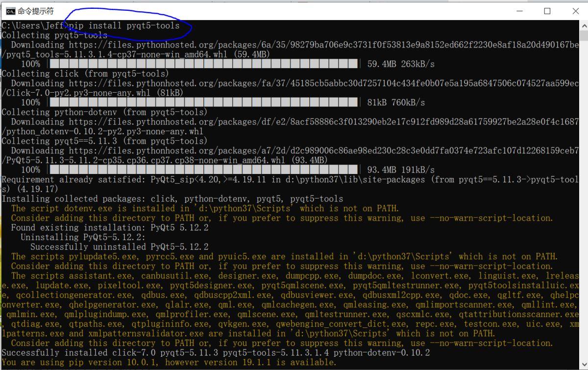Click the yellow pip version 10.0.1 warning
588x370 pixels.
pyautogui.click(x=169, y=363)
